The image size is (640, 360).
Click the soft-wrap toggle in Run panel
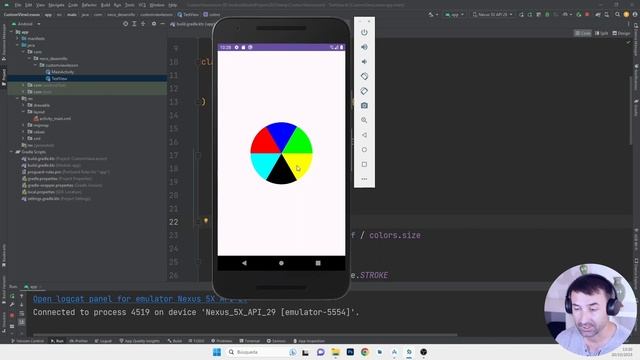[x=22, y=313]
